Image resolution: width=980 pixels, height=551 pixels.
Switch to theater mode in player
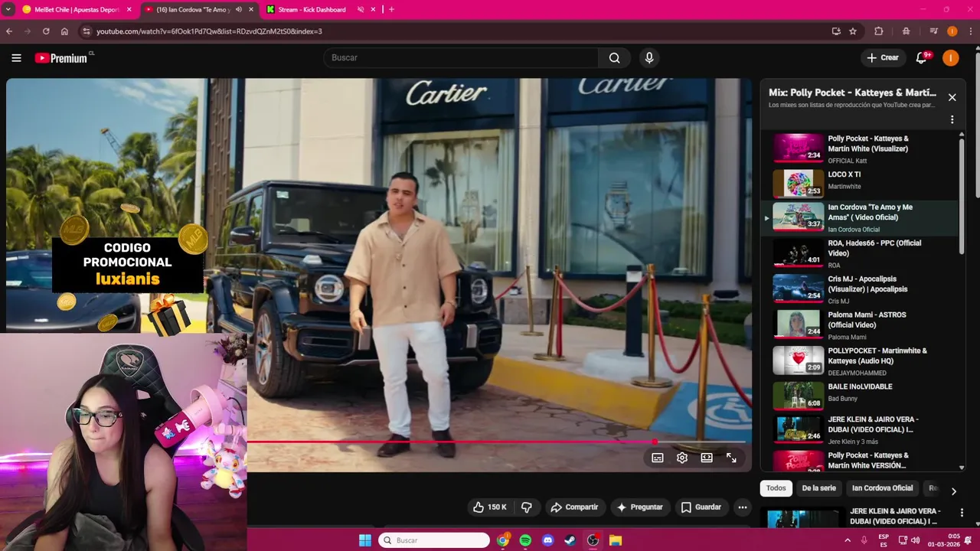(x=707, y=458)
